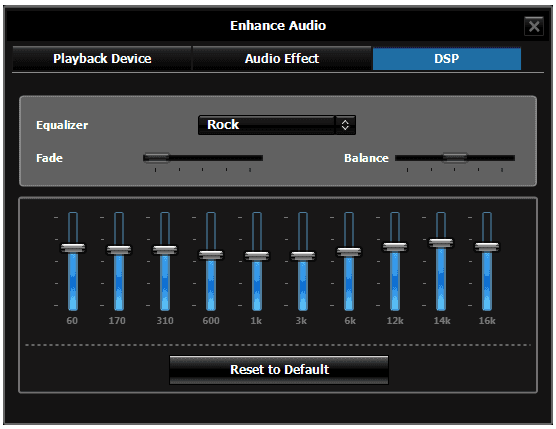Screen dimensions: 556x429
Task: Click the 1k band slider knob
Action: point(257,256)
